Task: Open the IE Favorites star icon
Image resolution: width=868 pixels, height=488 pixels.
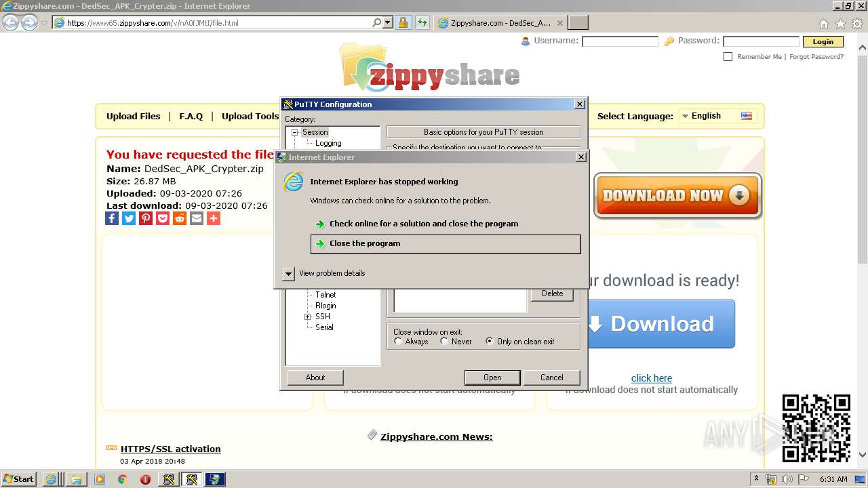Action: click(x=840, y=24)
